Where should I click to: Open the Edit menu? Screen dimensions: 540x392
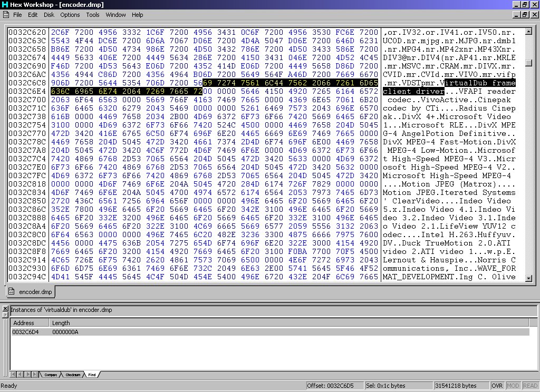pos(33,15)
